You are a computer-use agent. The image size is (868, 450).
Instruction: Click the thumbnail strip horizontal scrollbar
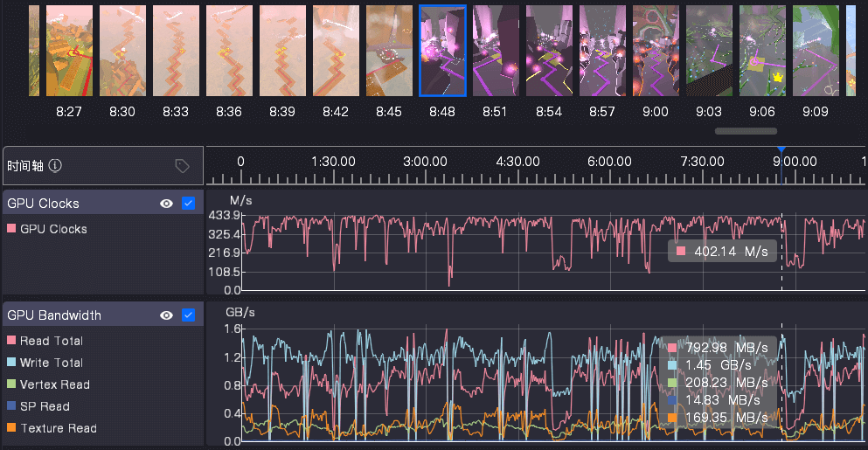coord(746,131)
